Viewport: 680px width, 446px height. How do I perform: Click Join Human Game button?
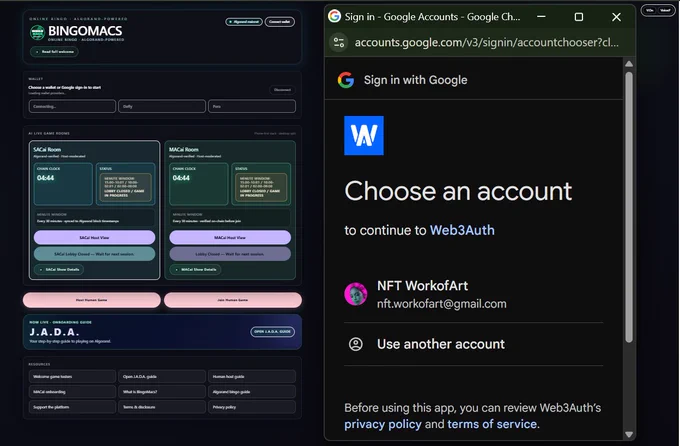click(232, 300)
